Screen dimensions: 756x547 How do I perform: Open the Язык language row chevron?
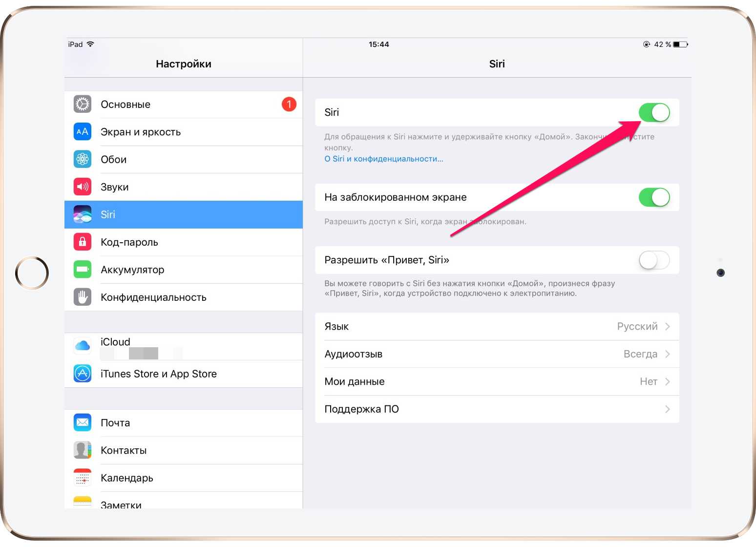[668, 326]
